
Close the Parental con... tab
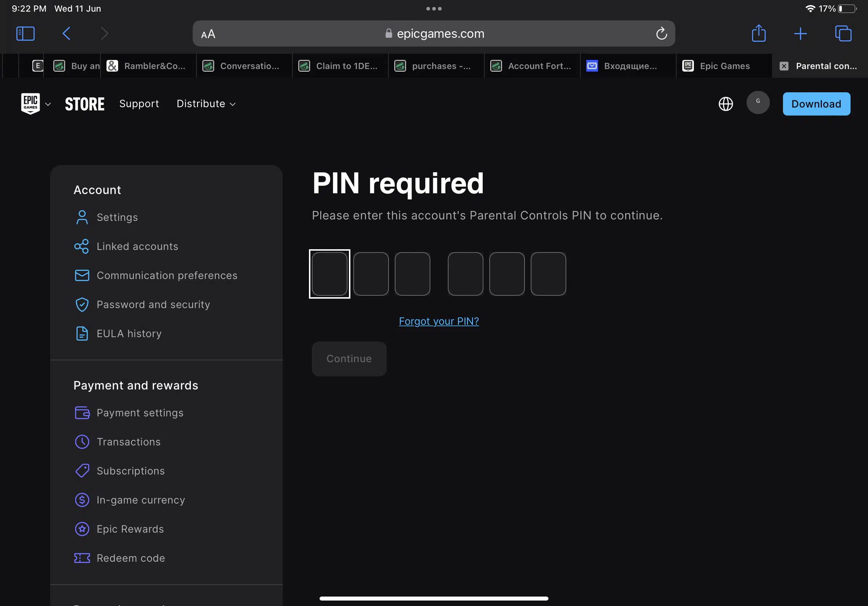(784, 66)
